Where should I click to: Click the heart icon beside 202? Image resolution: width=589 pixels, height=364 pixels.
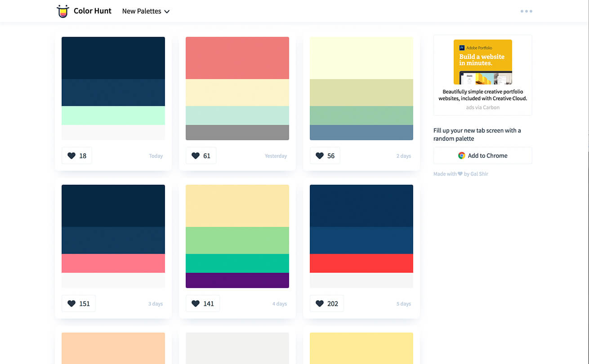tap(319, 303)
